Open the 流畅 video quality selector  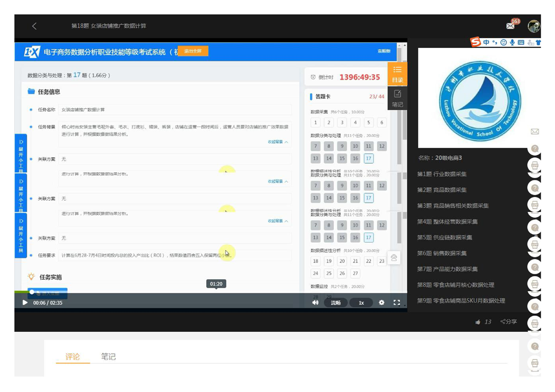(335, 303)
